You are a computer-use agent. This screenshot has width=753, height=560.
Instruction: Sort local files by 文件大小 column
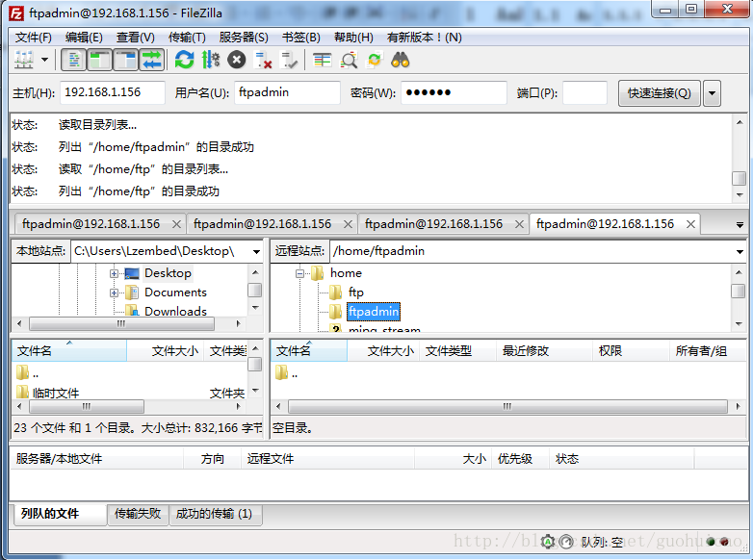coord(166,351)
